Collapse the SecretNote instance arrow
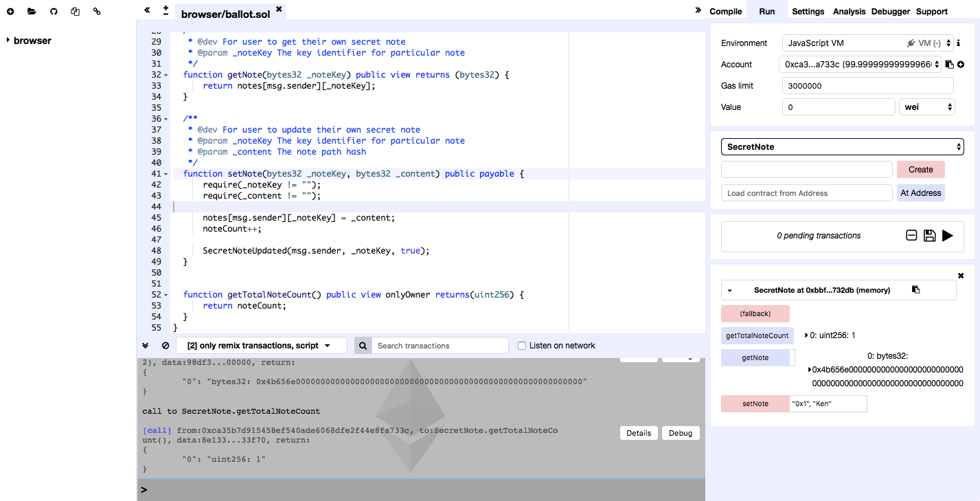This screenshot has width=980, height=501. tap(730, 291)
